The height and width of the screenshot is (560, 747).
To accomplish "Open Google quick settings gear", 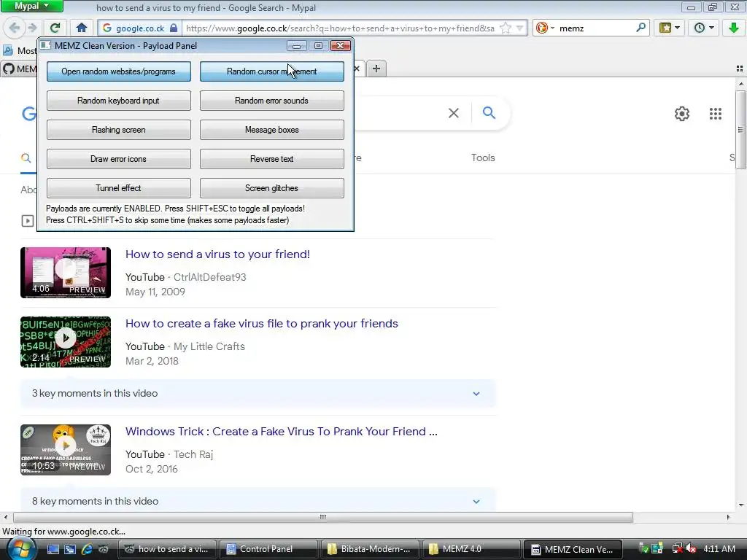I will (x=682, y=114).
